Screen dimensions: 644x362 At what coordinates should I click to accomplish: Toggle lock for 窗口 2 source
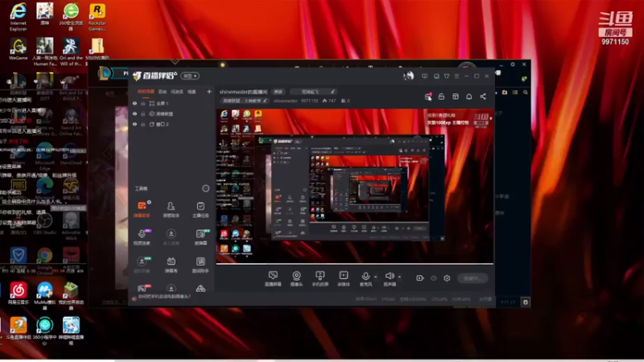143,124
